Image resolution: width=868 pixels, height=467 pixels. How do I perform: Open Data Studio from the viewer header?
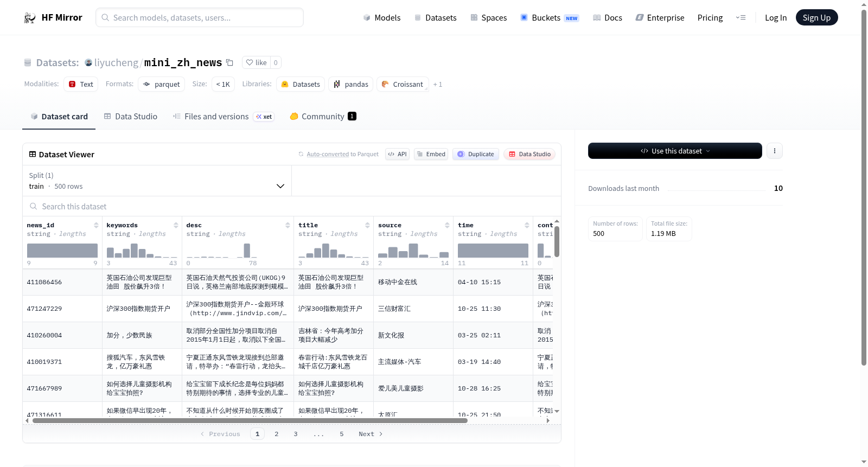coord(529,154)
